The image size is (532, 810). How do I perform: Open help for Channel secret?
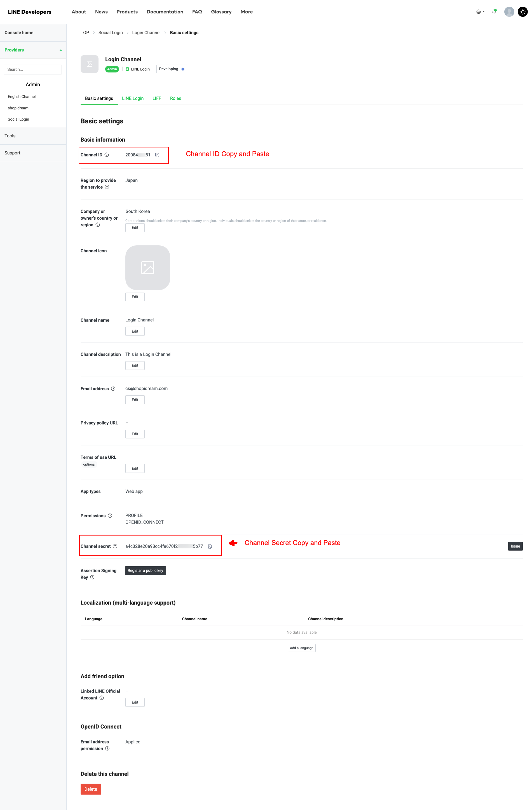115,546
